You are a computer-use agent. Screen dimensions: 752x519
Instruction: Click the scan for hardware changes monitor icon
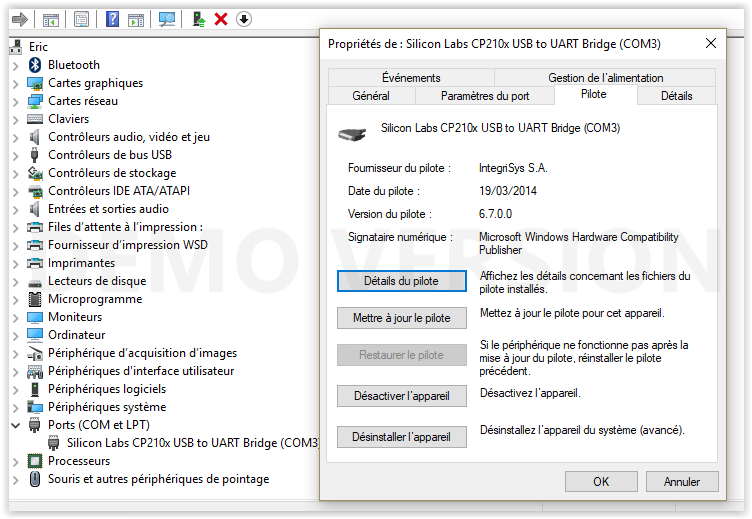click(167, 19)
